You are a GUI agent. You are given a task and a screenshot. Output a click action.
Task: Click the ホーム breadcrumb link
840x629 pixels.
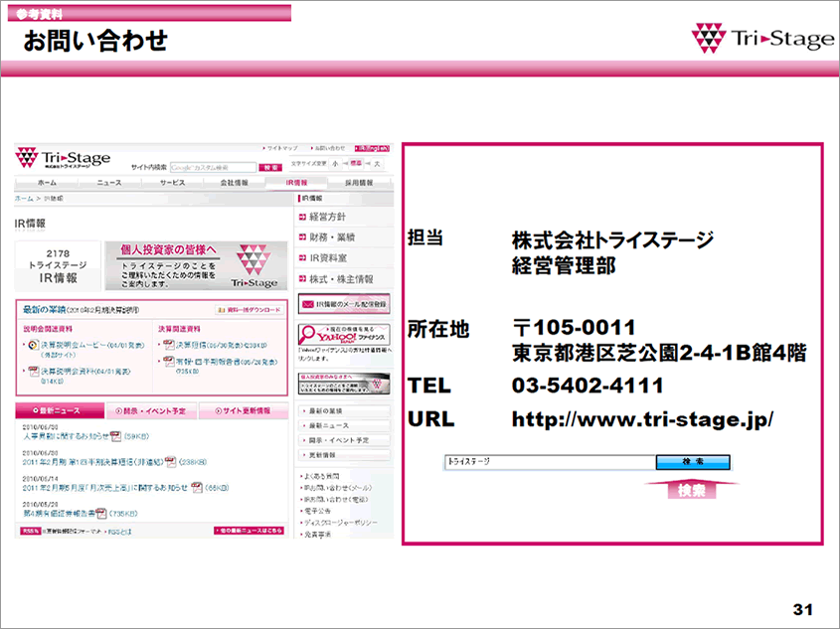pos(24,198)
